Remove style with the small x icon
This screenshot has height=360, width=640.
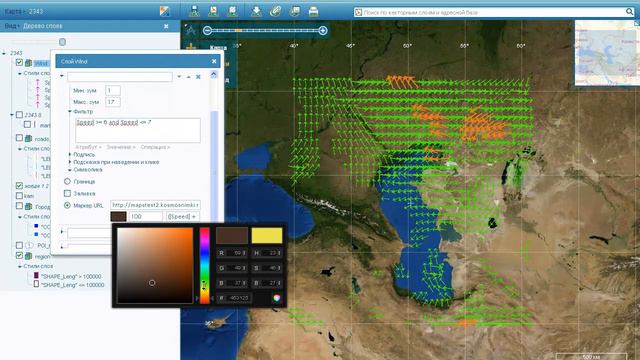click(x=198, y=77)
